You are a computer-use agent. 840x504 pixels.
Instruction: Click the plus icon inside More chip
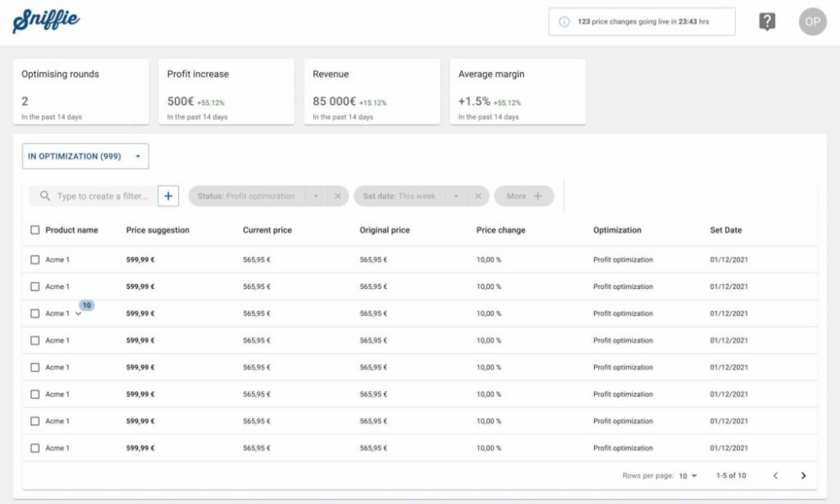[x=538, y=196]
